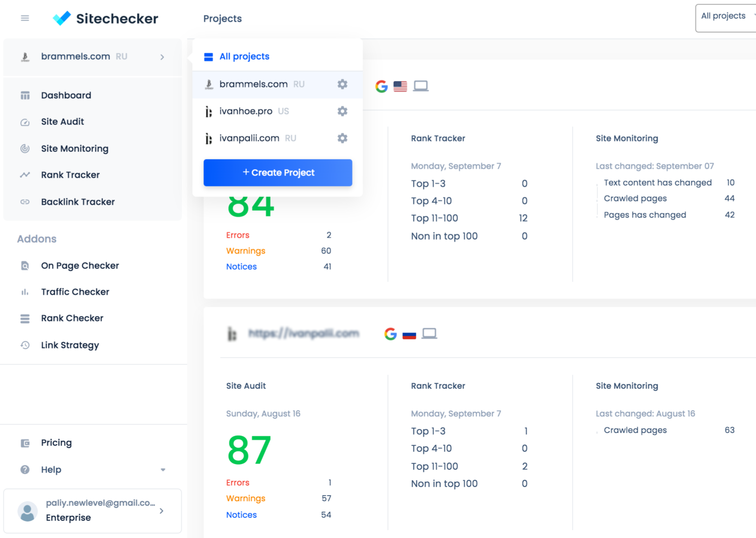Viewport: 756px width, 538px height.
Task: Click Warnings with count 57
Action: (x=279, y=498)
